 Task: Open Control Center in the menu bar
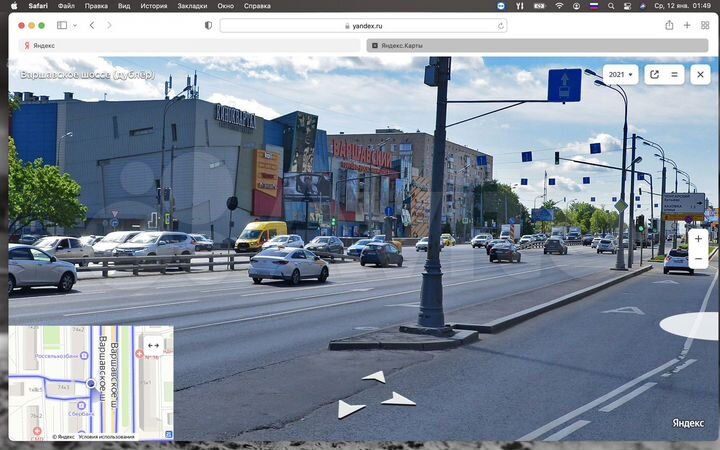point(627,6)
